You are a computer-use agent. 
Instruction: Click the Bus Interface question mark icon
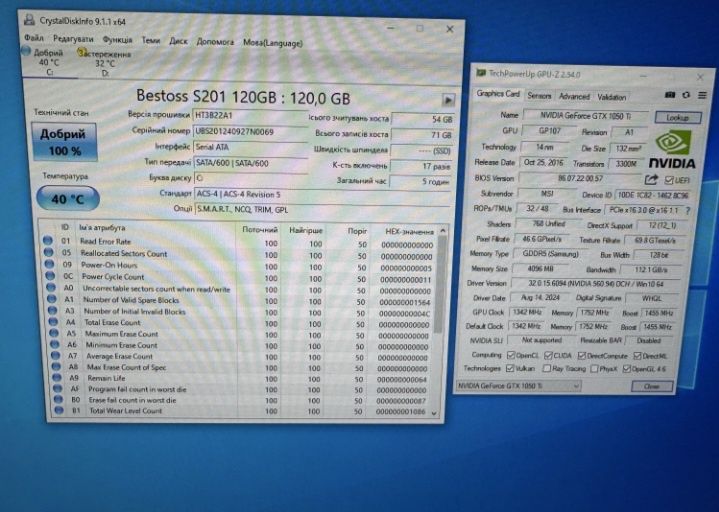[x=687, y=210]
